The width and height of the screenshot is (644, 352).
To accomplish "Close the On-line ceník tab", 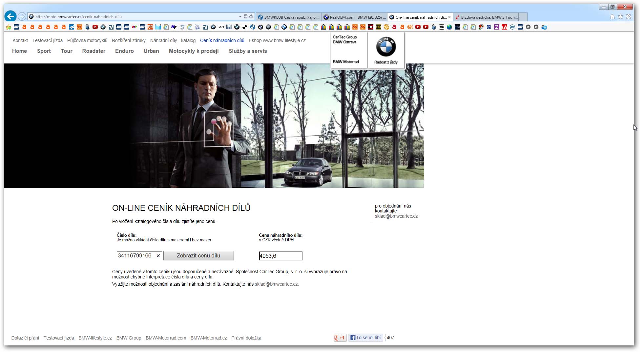I will pos(449,17).
